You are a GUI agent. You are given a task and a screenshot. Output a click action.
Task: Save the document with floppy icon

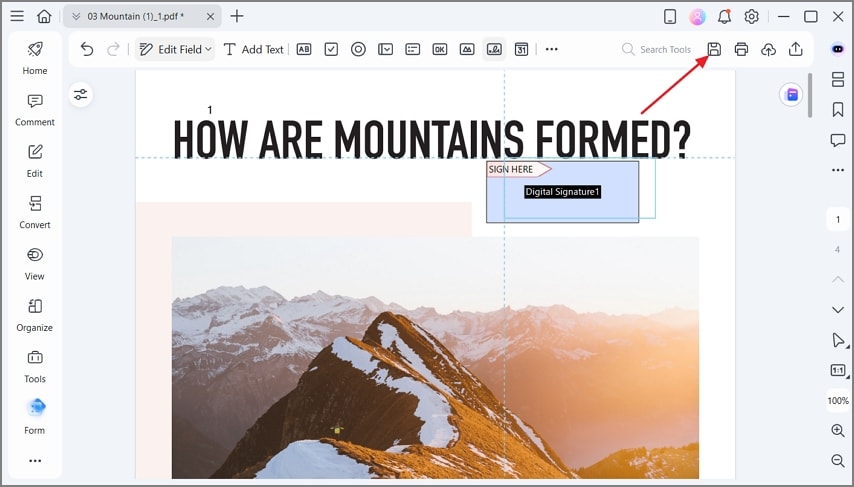tap(714, 49)
